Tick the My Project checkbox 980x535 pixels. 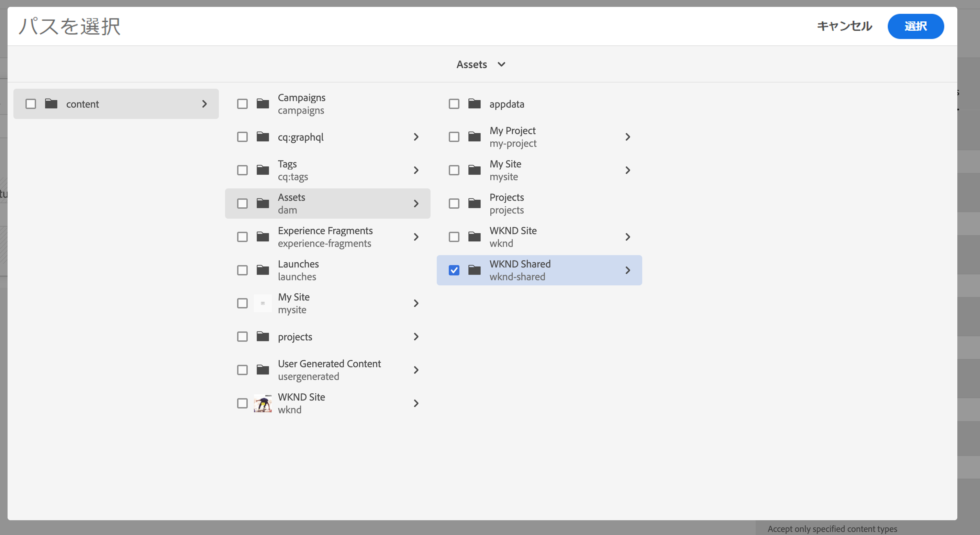454,137
